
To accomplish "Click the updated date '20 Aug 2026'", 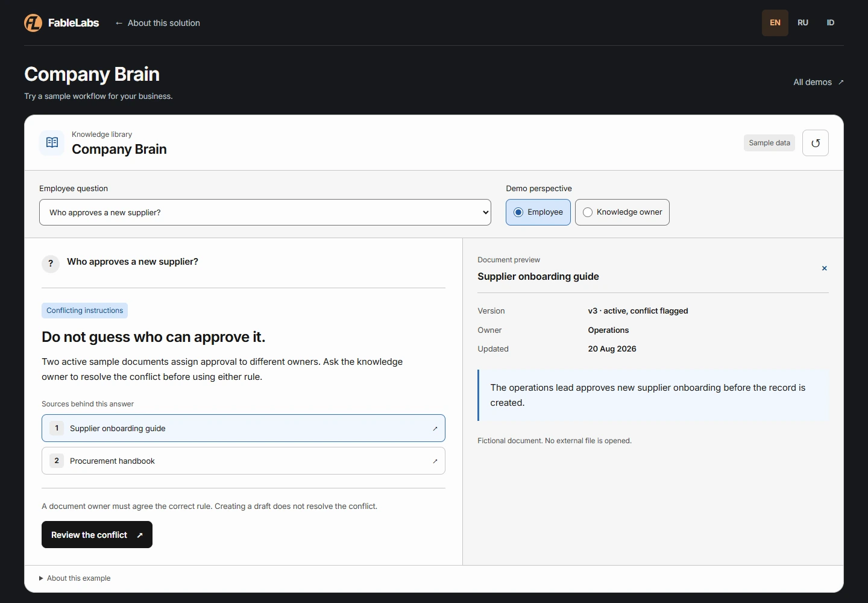I will pyautogui.click(x=612, y=349).
